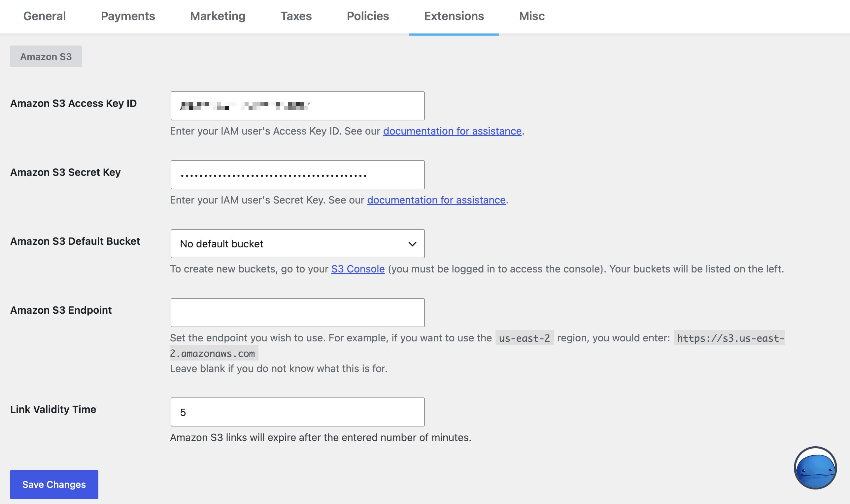Click into the Amazon S3 Secret Key field
The width and height of the screenshot is (850, 504).
pyautogui.click(x=297, y=174)
